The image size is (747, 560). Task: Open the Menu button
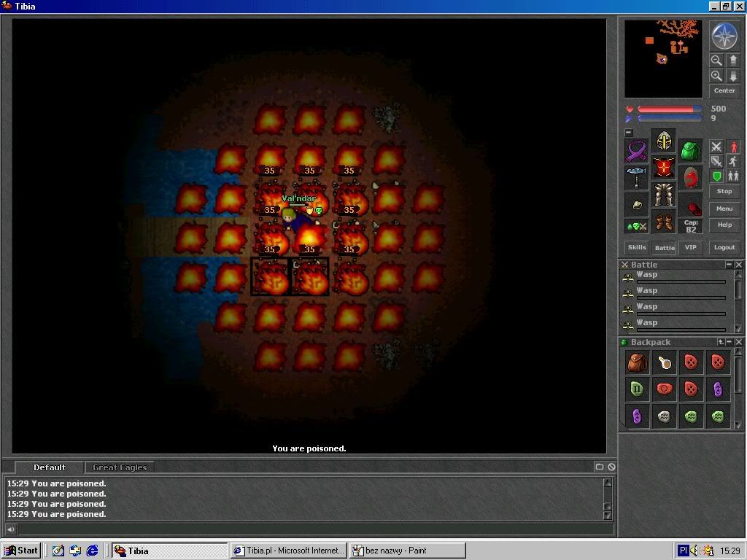tap(724, 209)
